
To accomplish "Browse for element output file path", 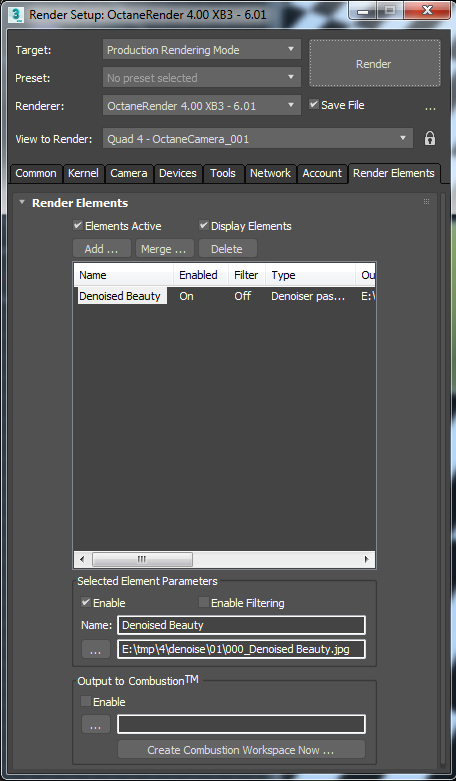I will [96, 650].
